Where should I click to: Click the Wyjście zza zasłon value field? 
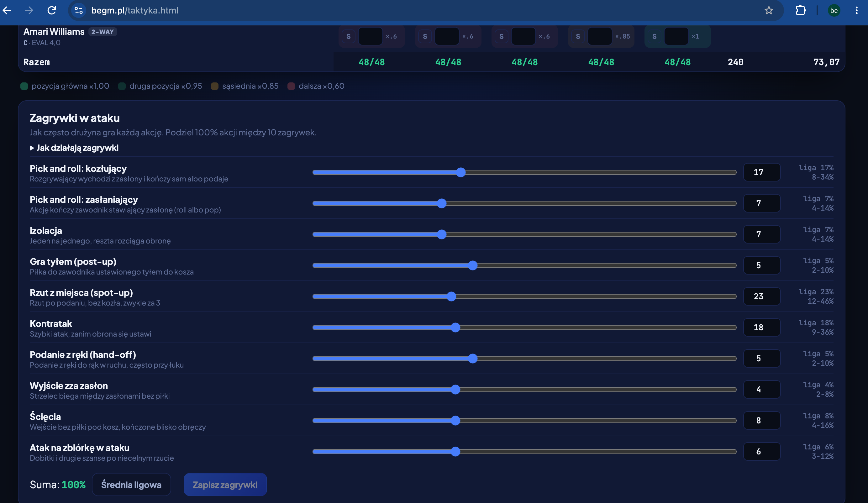(x=761, y=389)
